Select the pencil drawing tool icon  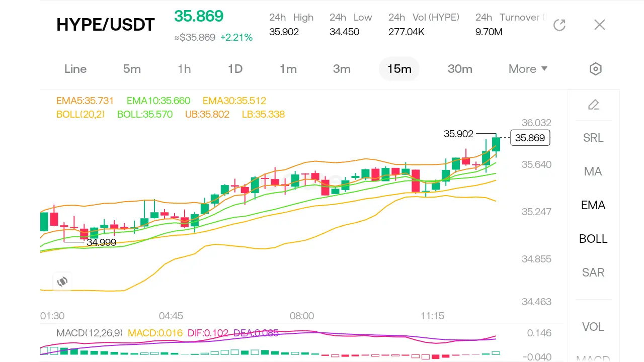point(594,105)
